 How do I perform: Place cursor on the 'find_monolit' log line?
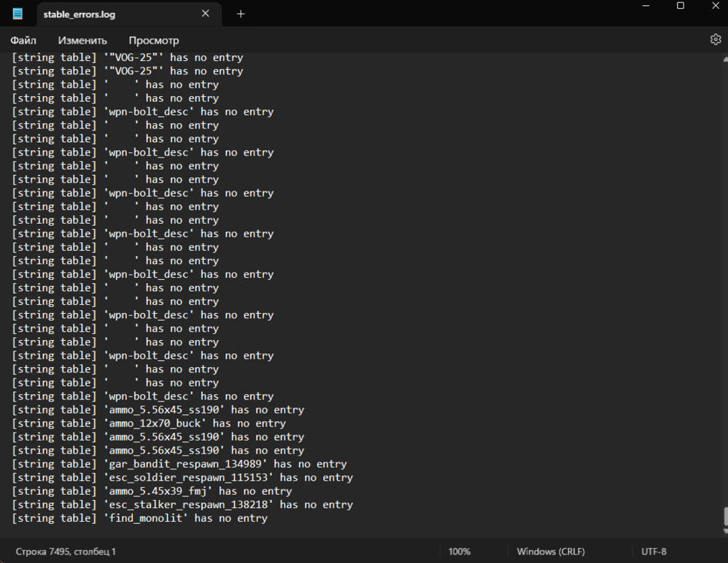pyautogui.click(x=140, y=518)
